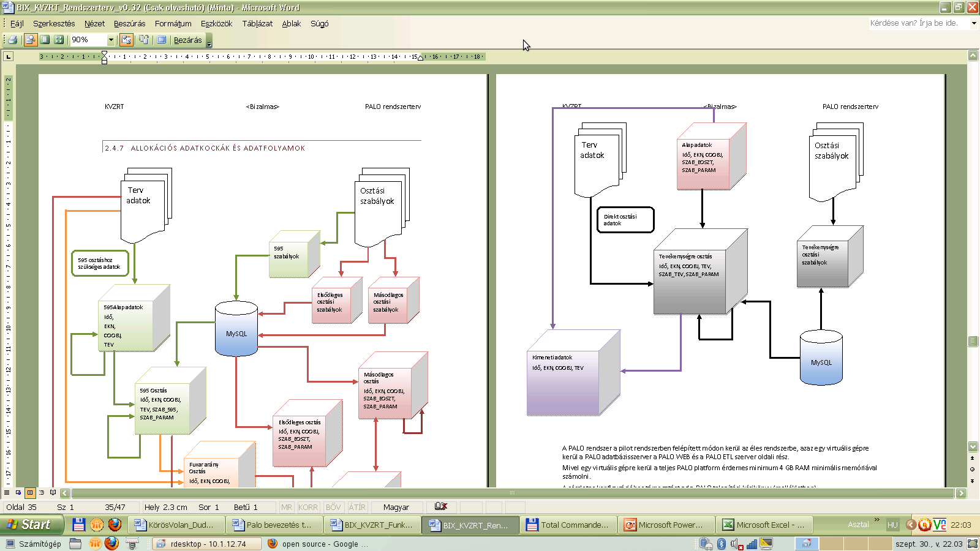Viewport: 980px width, 551px height.
Task: Click the Print icon in preview toolbar
Action: pyautogui.click(x=12, y=40)
